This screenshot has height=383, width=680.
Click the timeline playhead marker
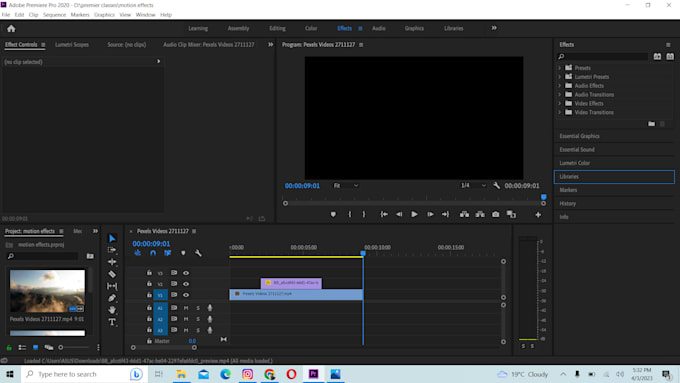point(363,253)
